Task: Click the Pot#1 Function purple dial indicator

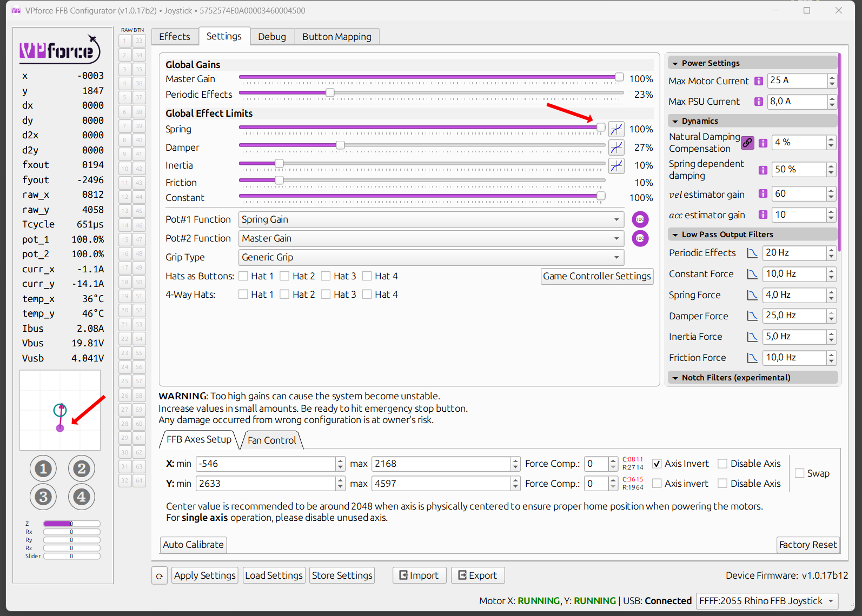Action: point(640,219)
